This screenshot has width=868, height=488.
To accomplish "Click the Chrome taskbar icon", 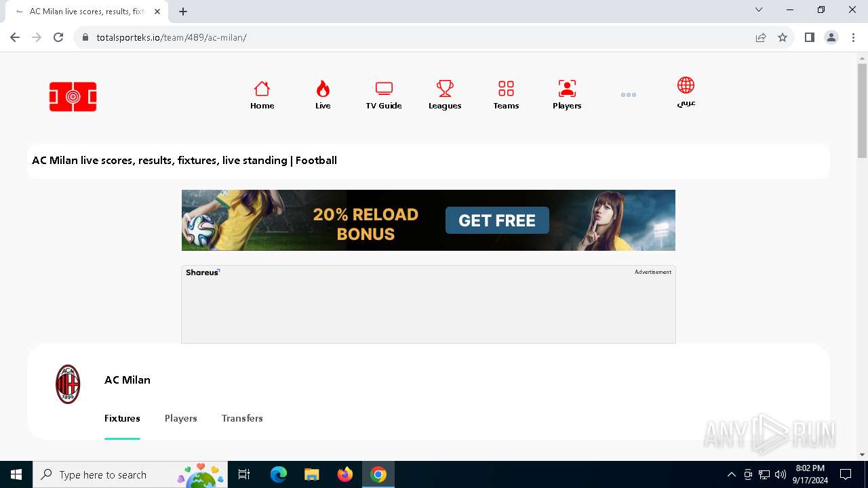I will (378, 474).
